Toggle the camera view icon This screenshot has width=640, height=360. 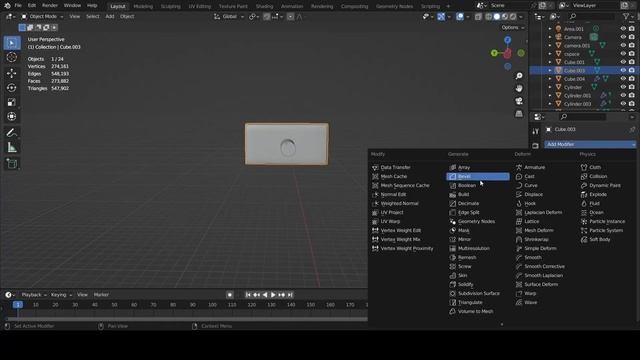(519, 101)
